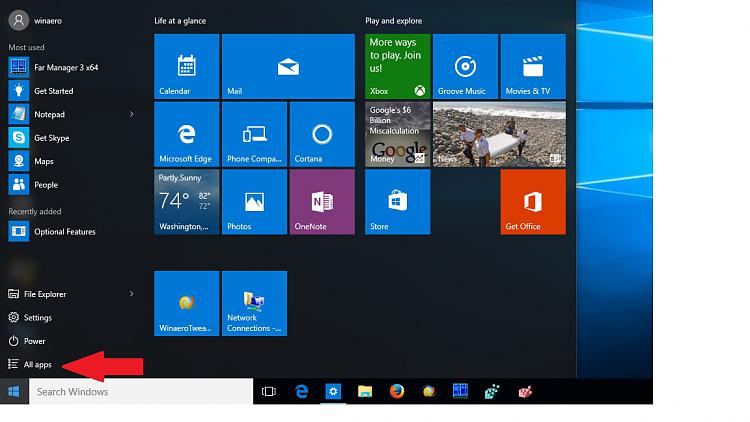Open the Weather tile for Washington

(x=186, y=201)
